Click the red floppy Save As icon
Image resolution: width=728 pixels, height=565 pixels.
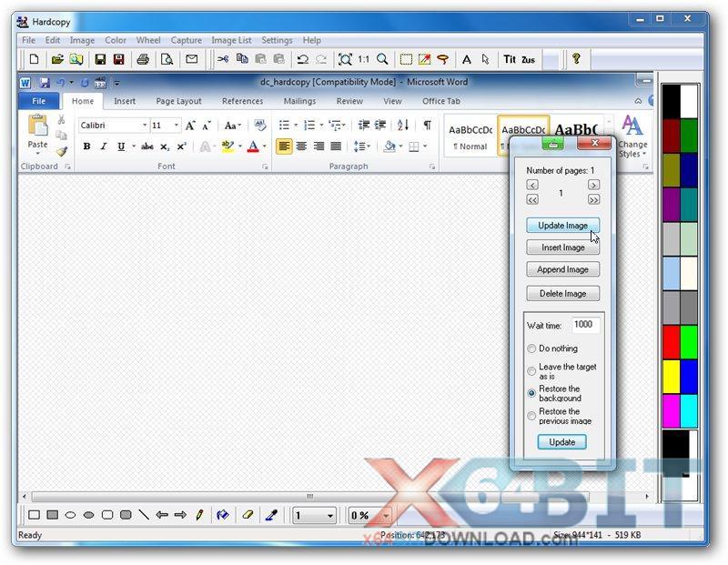[119, 59]
